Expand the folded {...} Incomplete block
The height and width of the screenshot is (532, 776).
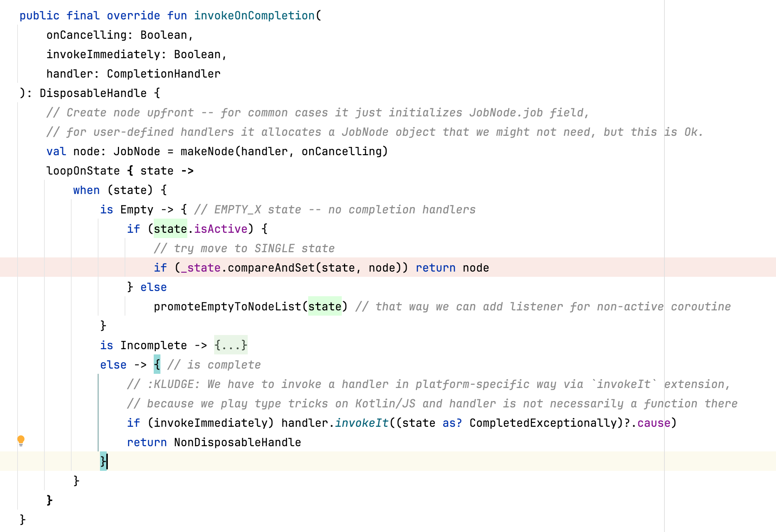[231, 345]
